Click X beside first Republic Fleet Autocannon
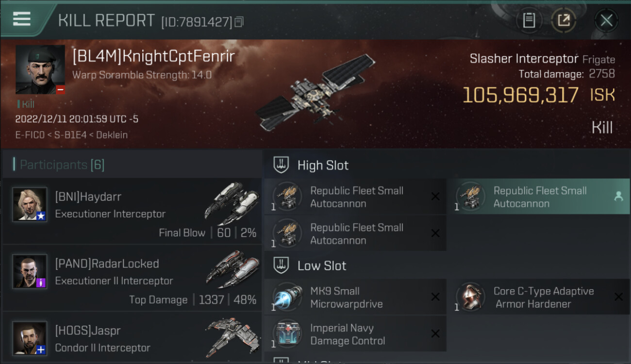 (435, 196)
